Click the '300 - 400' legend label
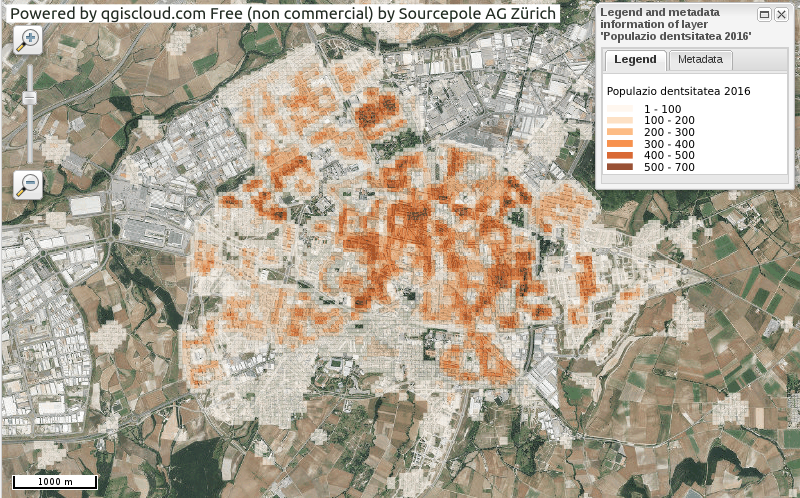 tap(669, 144)
